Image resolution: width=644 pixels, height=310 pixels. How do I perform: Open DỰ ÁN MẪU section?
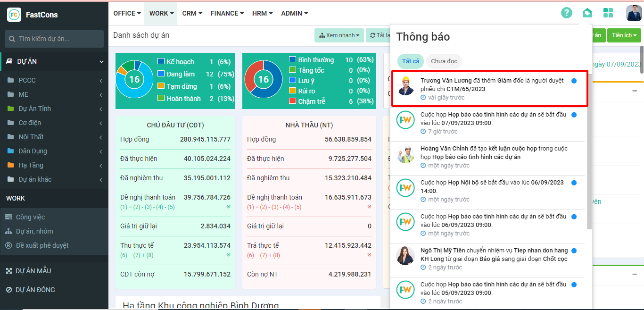tap(33, 271)
